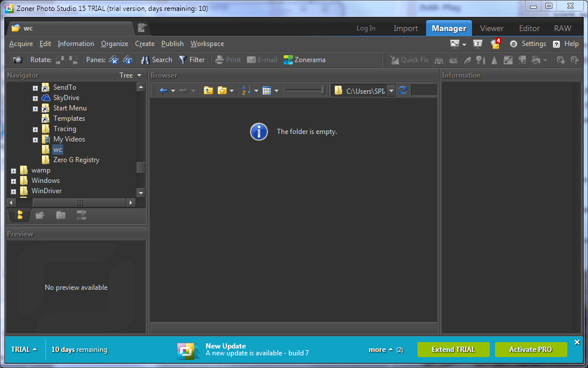This screenshot has width=588, height=368.
Task: Open the mail notifications icon with badge 4
Action: point(496,44)
